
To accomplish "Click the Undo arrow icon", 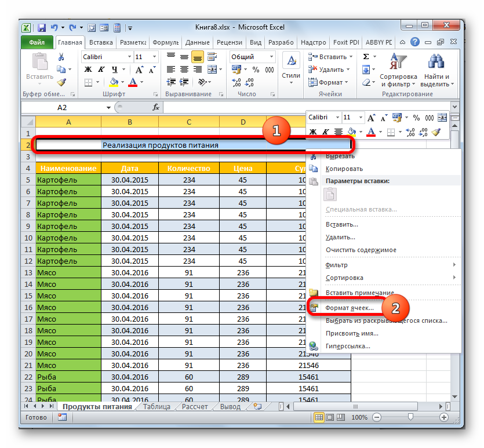I will 54,28.
